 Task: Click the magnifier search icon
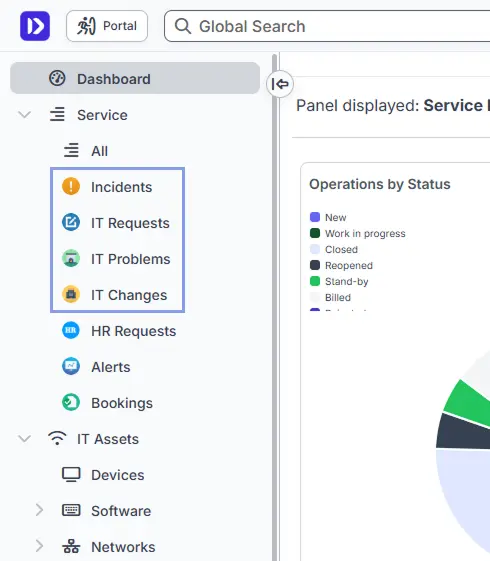[183, 26]
